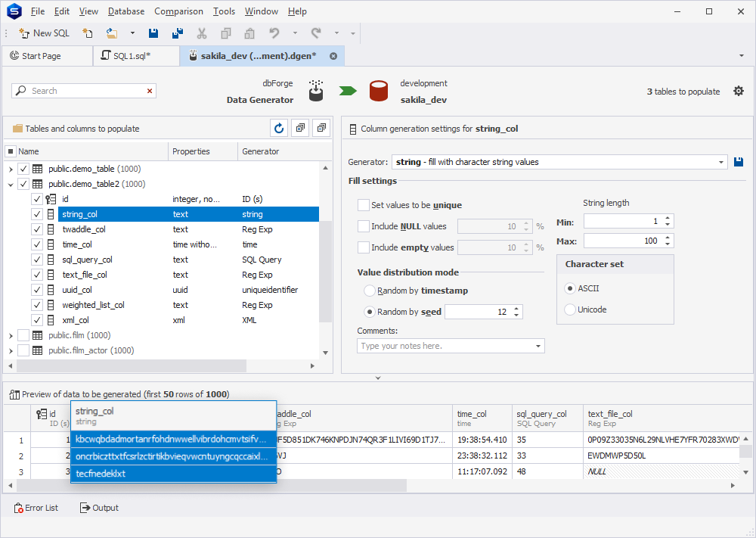Expand the public.film table node
Image resolution: width=756 pixels, height=538 pixels.
click(11, 335)
